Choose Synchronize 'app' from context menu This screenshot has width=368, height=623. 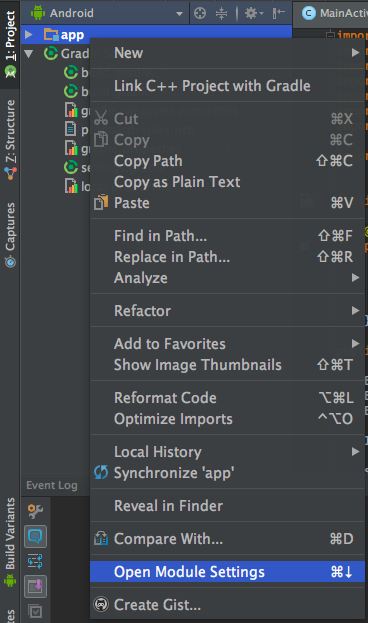pos(227,473)
